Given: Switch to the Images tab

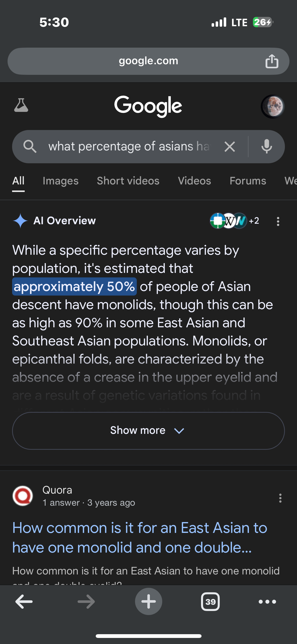Looking at the screenshot, I should coord(61,181).
